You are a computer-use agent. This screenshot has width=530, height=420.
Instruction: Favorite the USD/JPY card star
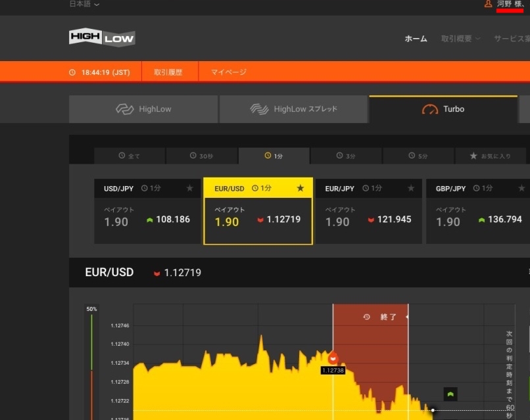tap(189, 188)
